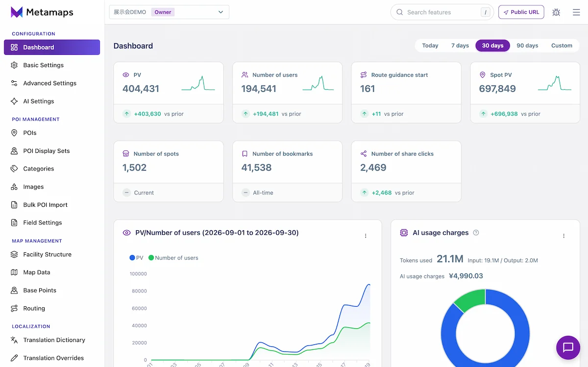The width and height of the screenshot is (588, 367).
Task: Go to Basic Settings
Action: 52,65
